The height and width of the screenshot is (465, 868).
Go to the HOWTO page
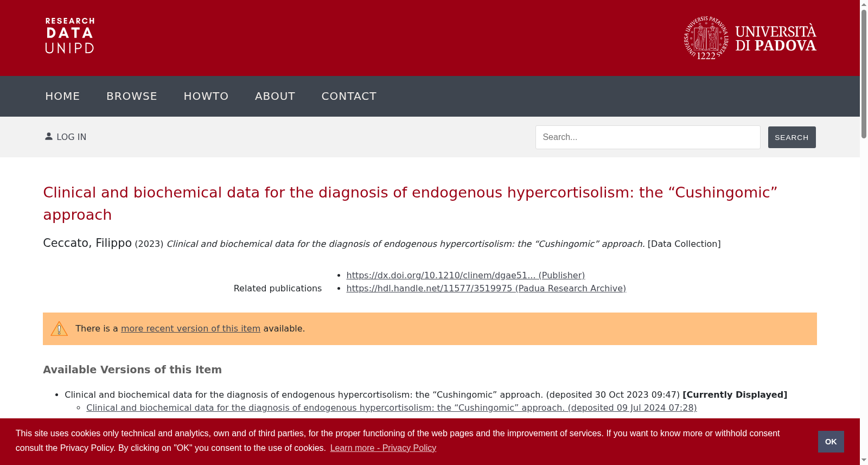pos(206,96)
